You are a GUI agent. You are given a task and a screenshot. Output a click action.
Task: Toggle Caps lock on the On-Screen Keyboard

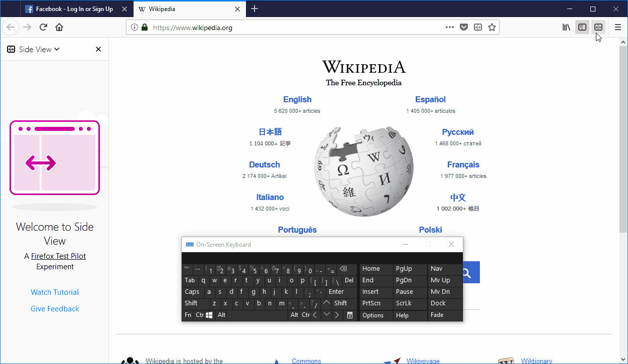(x=192, y=291)
